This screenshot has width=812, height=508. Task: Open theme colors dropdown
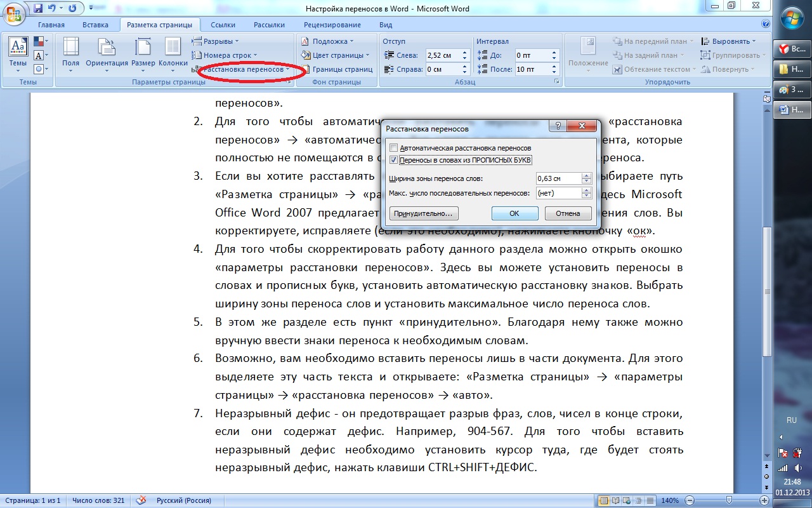(41, 41)
